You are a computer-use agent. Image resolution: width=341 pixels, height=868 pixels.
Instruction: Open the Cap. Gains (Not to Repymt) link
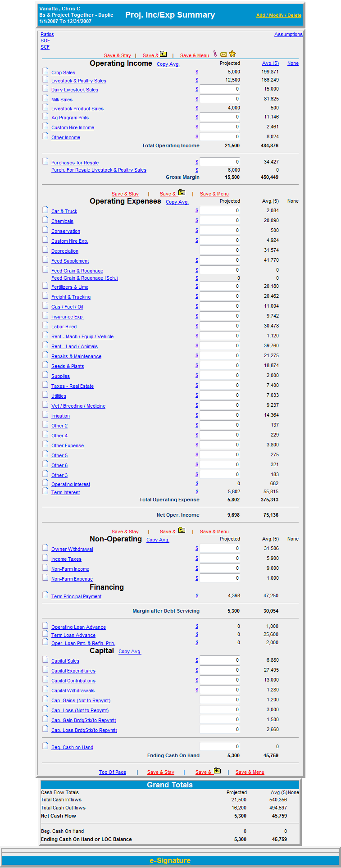(x=81, y=701)
